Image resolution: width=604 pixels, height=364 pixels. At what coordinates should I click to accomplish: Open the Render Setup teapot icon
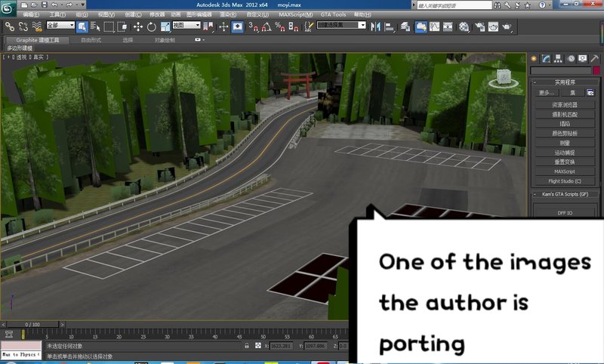coord(479,26)
